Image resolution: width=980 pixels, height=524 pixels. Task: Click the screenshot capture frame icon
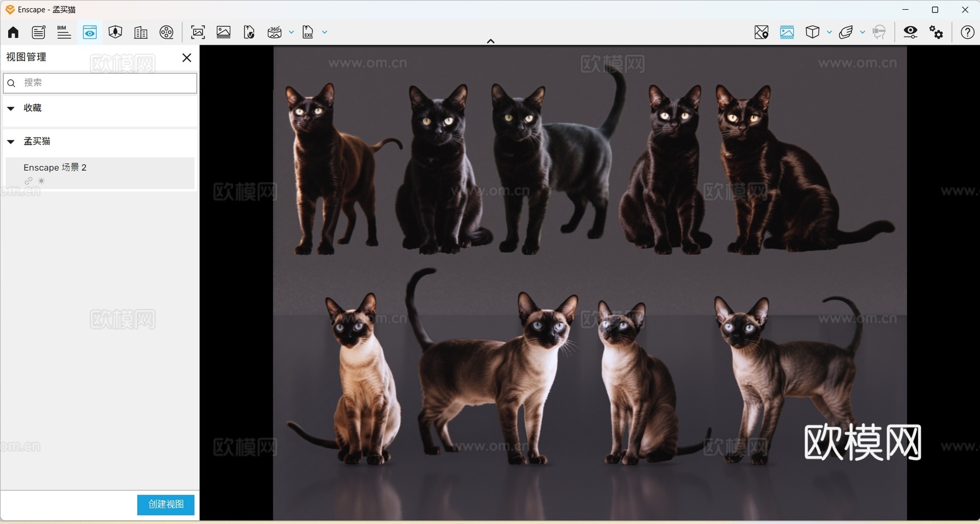pyautogui.click(x=198, y=32)
